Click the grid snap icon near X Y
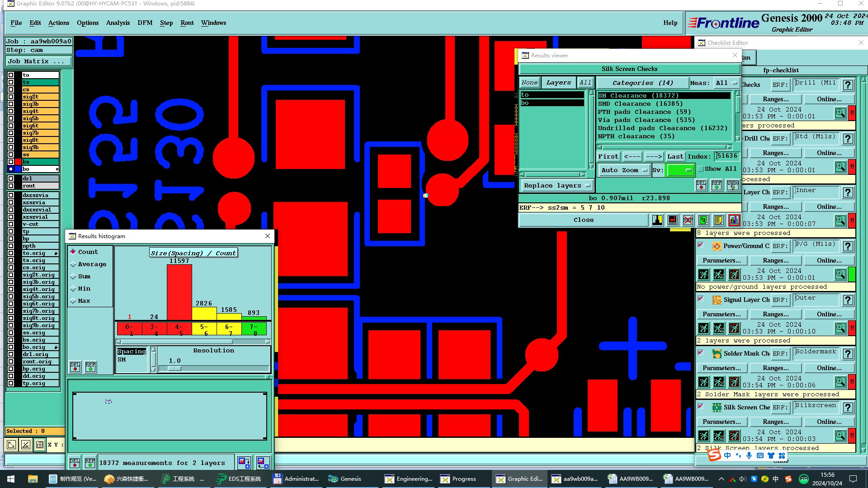Image resolution: width=868 pixels, height=488 pixels. pyautogui.click(x=40, y=445)
